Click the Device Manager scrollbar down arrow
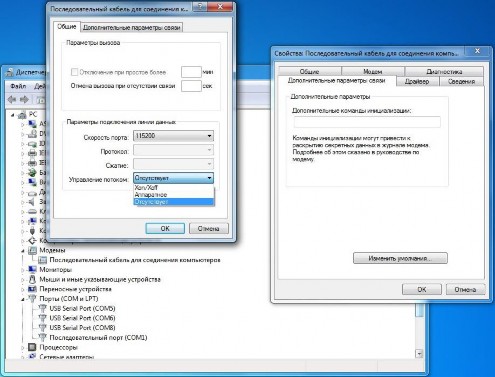 click(419, 354)
